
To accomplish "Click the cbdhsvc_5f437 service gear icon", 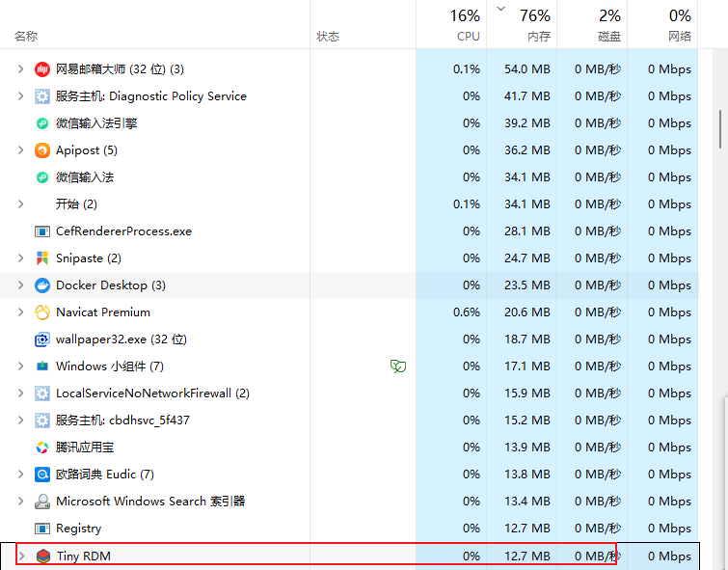I will (42, 421).
